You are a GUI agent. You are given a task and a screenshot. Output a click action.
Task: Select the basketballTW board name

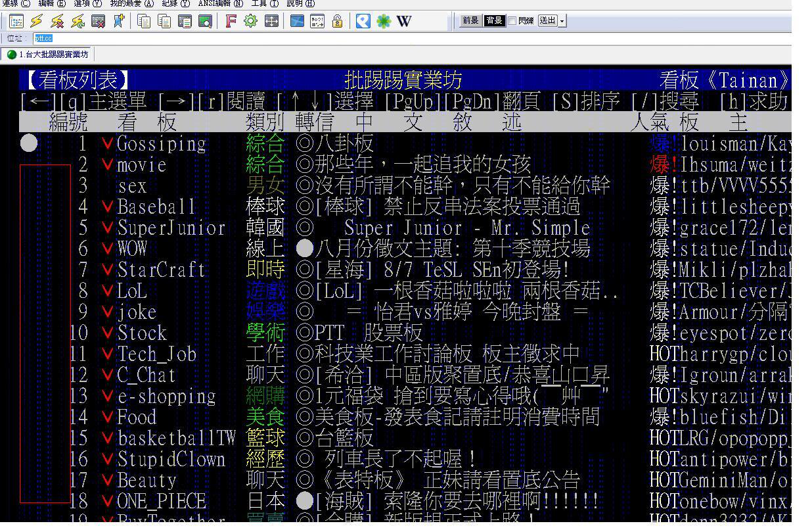(176, 439)
